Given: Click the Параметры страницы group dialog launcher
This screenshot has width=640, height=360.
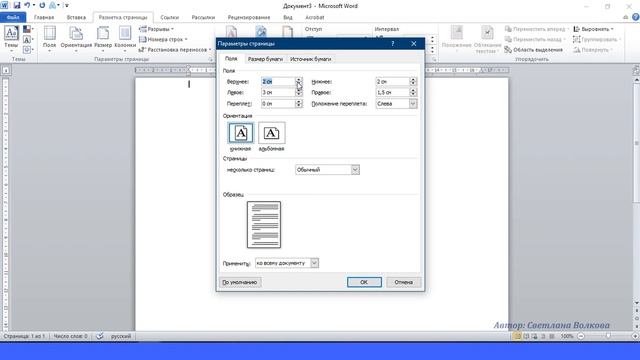Looking at the screenshot, I should 211,60.
